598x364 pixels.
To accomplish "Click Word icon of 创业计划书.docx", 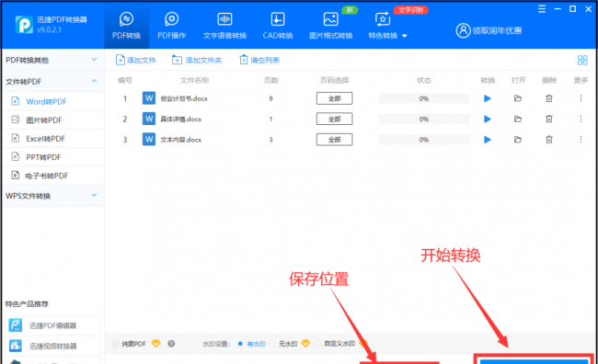I will (149, 98).
